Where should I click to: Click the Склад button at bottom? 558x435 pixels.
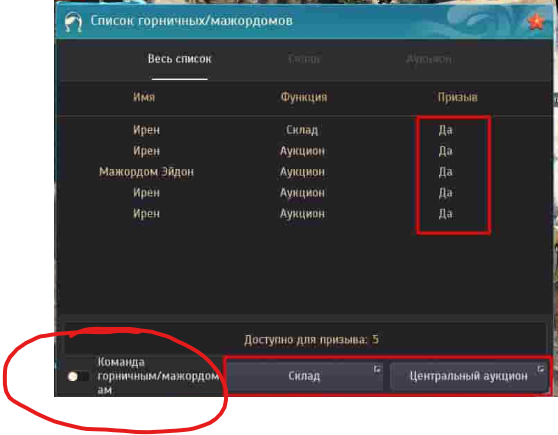pos(304,376)
